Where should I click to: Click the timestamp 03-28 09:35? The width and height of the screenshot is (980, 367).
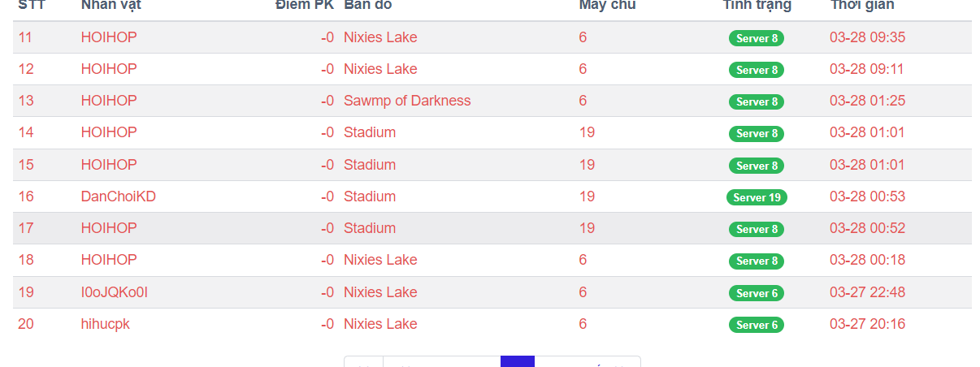coord(867,37)
